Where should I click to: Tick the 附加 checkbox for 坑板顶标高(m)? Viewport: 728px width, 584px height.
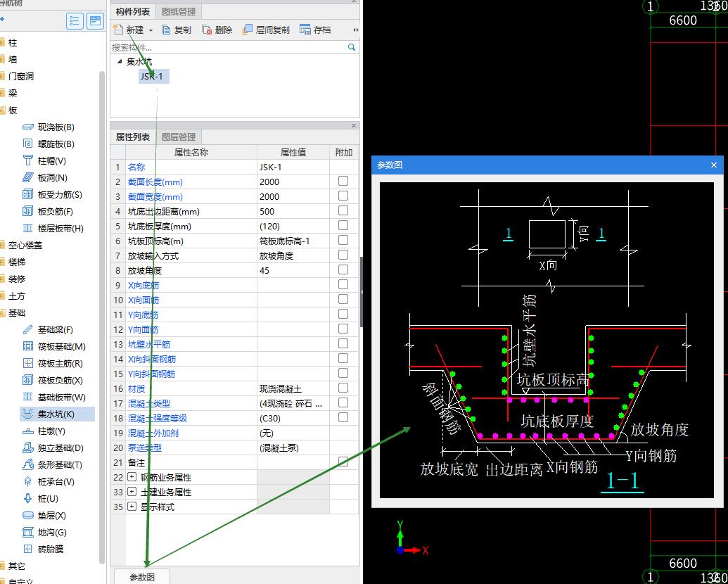point(343,240)
